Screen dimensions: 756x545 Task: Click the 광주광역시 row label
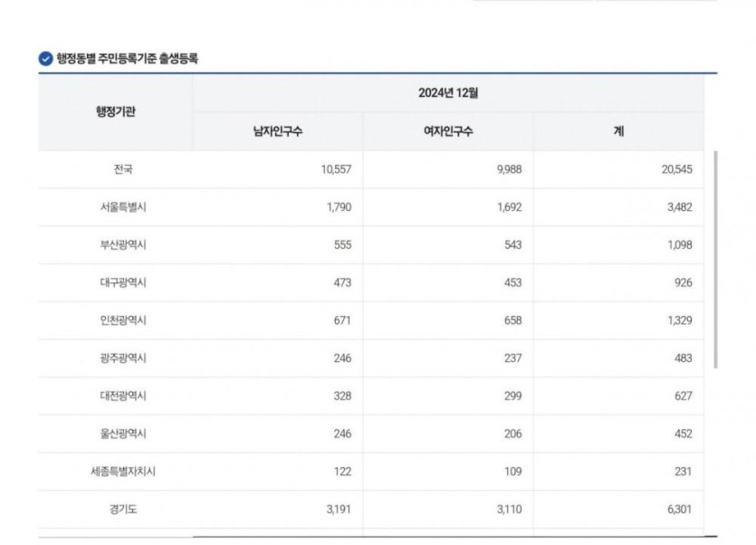point(123,358)
